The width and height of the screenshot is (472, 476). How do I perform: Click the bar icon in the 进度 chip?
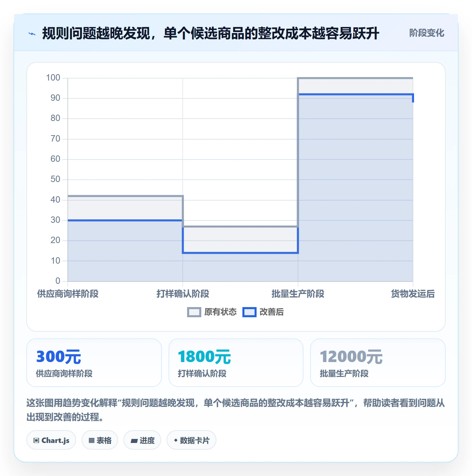134,441
